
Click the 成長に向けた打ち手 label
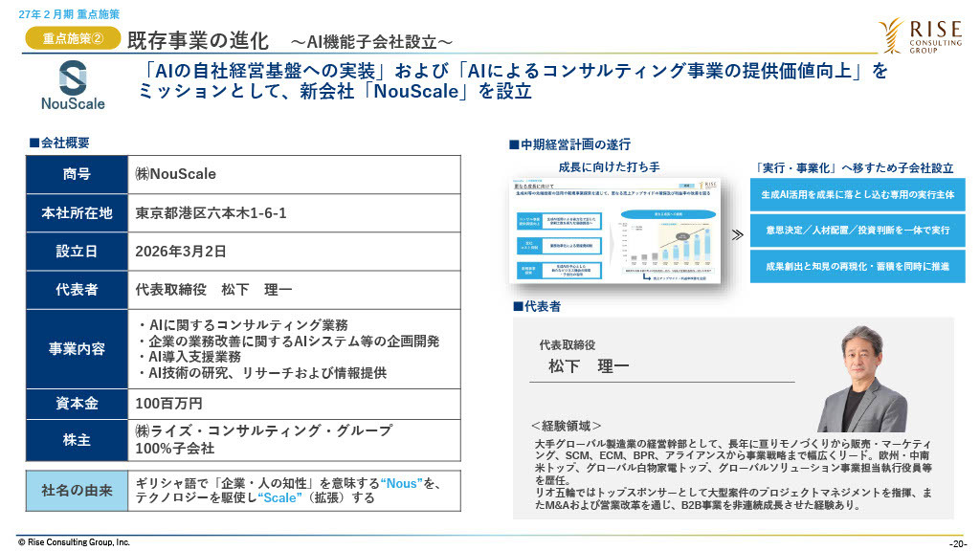[610, 166]
